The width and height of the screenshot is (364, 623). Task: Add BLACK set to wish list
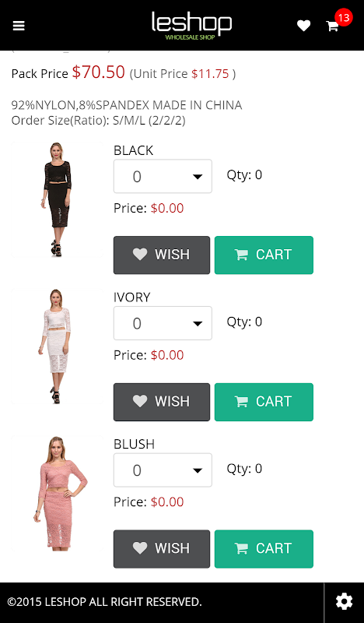(162, 255)
